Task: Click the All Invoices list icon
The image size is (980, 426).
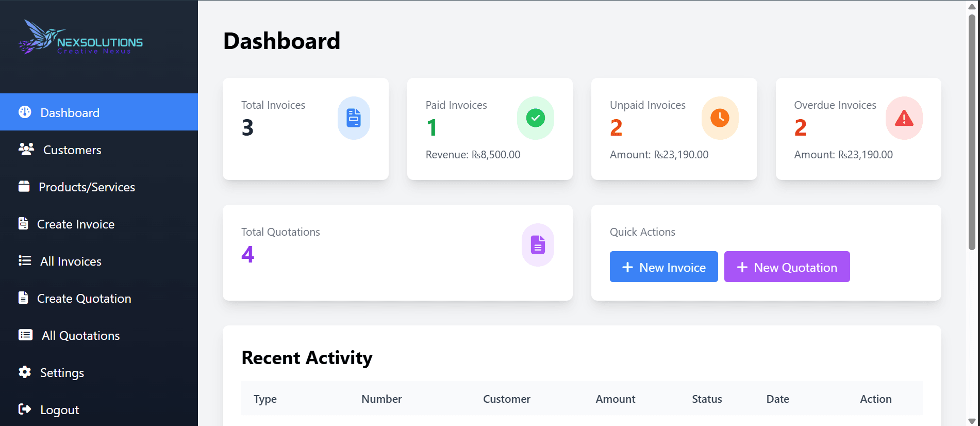Action: coord(25,260)
